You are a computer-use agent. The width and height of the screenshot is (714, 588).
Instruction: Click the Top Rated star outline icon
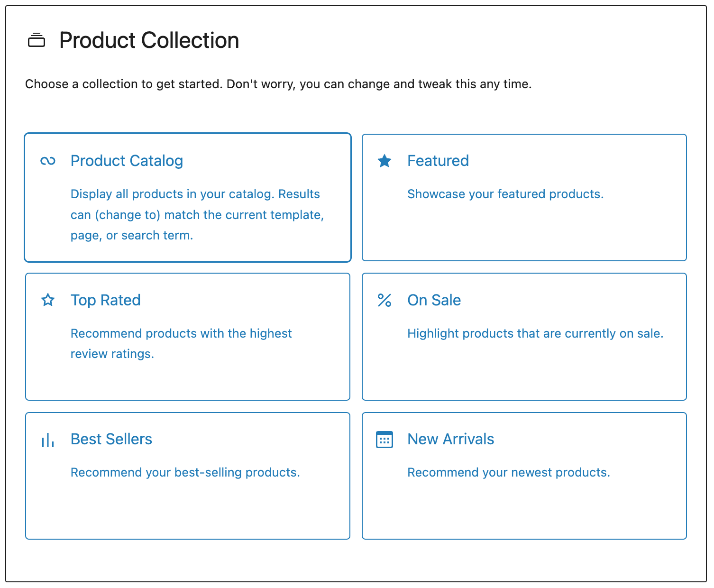(x=48, y=300)
